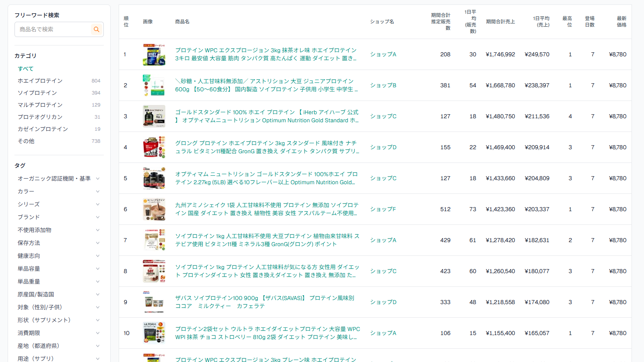Image resolution: width=644 pixels, height=362 pixels.
Task: Open ショップA from the rank 1 row
Action: tap(383, 54)
